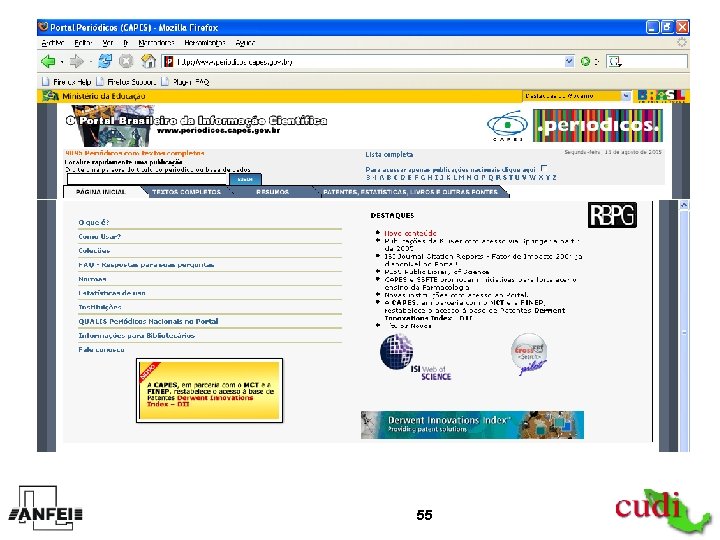Click the O que é? link
The width and height of the screenshot is (720, 540).
94,222
